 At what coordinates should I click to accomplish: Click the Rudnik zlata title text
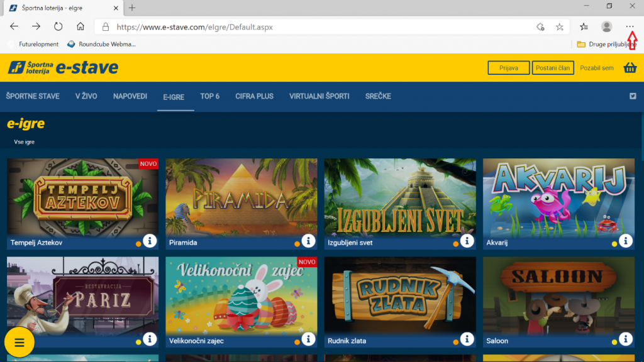(x=347, y=341)
